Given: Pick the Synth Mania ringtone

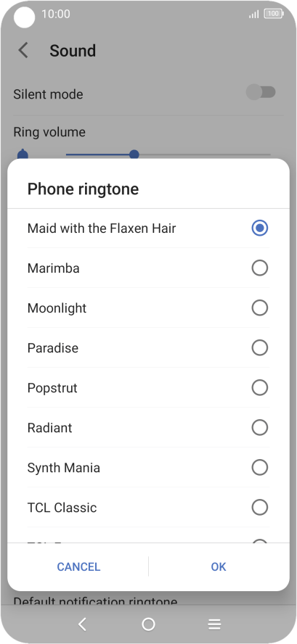Looking at the screenshot, I should pyautogui.click(x=148, y=467).
